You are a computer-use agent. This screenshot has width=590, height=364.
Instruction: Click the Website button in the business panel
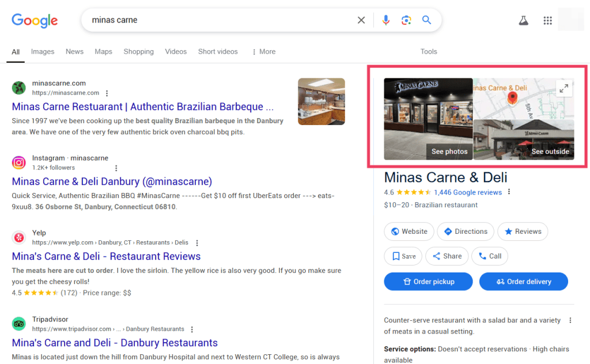click(409, 232)
